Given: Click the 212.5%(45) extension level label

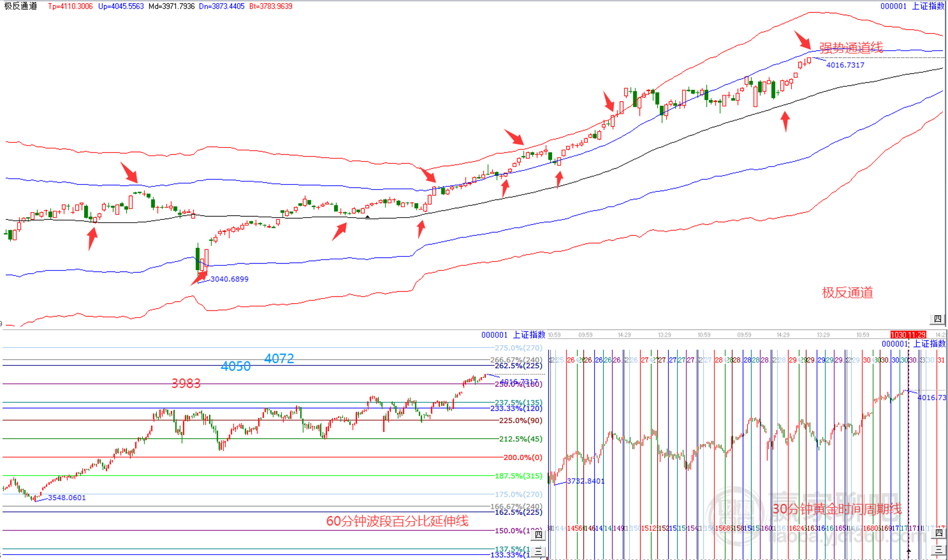Looking at the screenshot, I should coord(520,439).
